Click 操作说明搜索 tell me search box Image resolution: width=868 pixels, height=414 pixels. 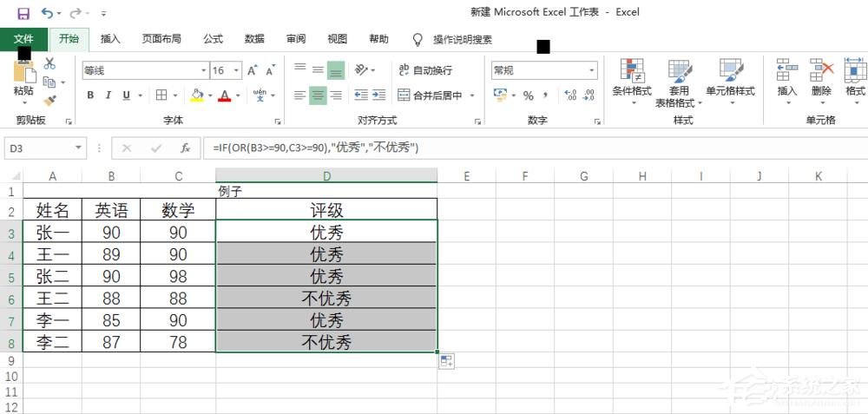(463, 39)
